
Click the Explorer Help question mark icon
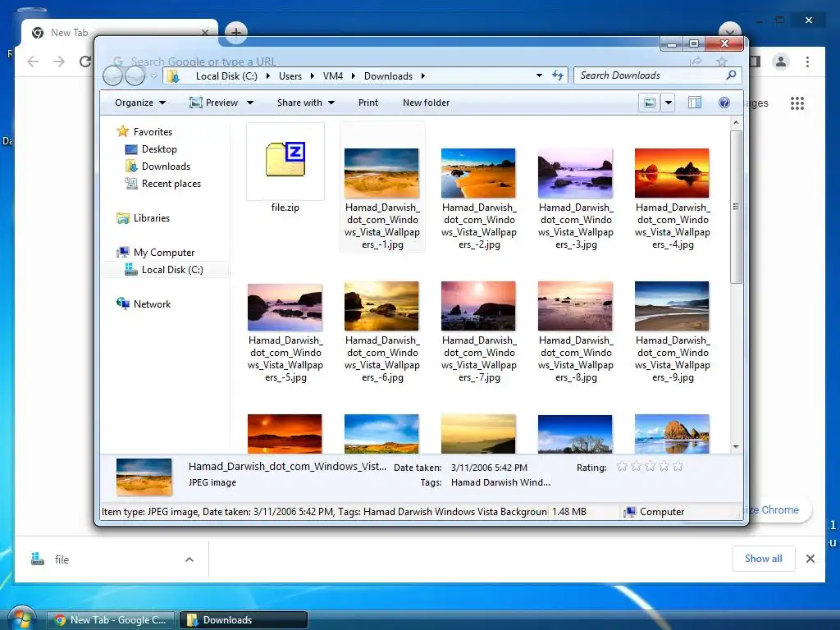724,103
